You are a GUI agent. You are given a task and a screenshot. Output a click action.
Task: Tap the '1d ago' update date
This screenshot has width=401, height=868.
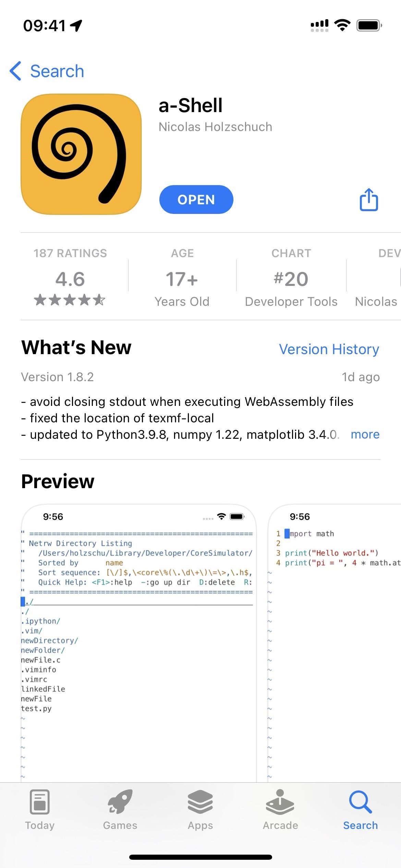pos(361,377)
